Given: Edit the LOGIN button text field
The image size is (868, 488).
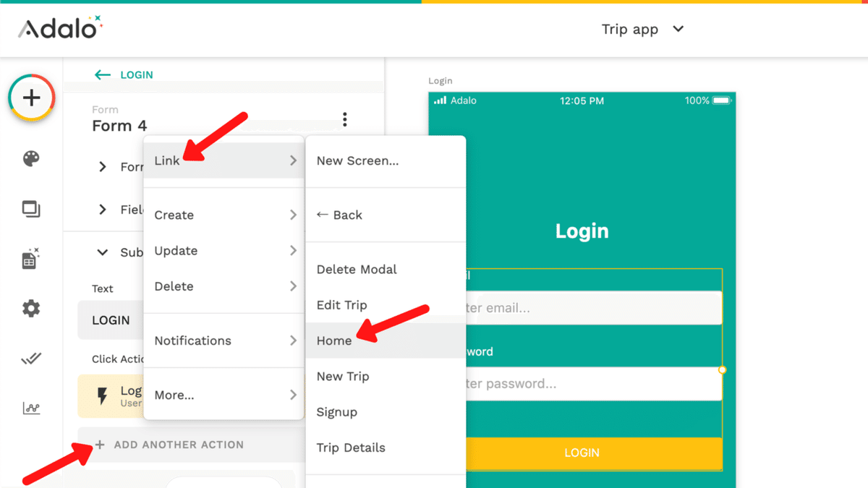Looking at the screenshot, I should tap(111, 320).
